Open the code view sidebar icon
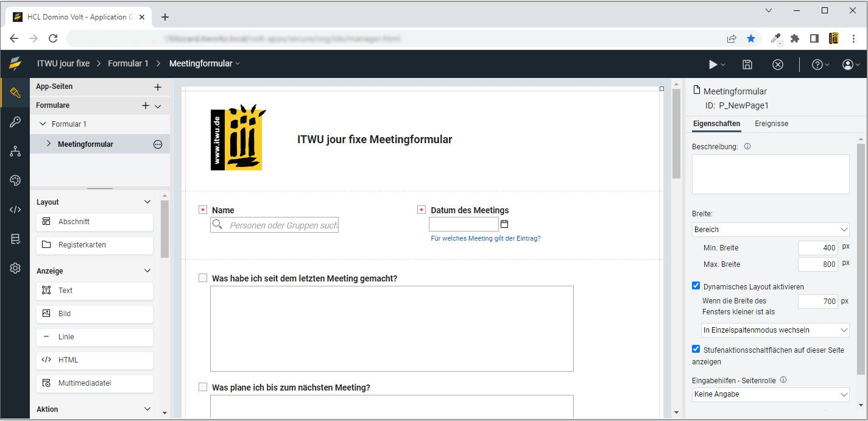This screenshot has height=421, width=868. click(x=15, y=210)
